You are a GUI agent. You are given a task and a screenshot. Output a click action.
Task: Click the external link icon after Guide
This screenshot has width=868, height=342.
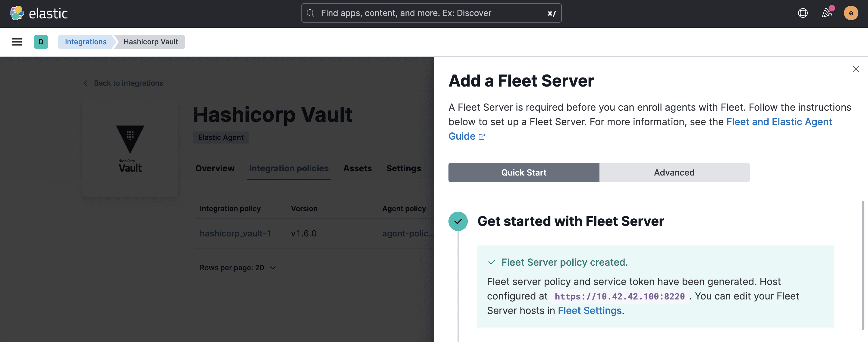click(482, 137)
